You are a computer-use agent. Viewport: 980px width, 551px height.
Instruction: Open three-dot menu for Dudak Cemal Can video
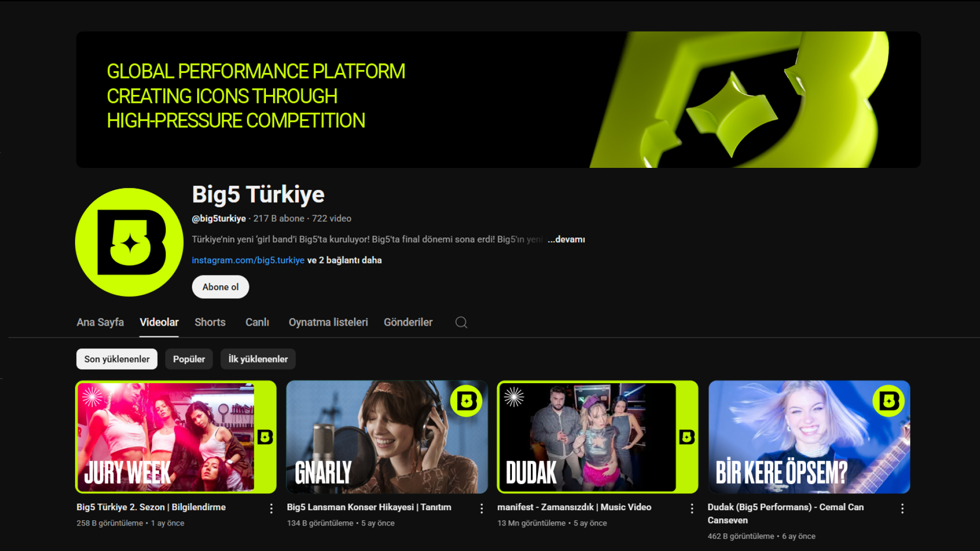pyautogui.click(x=902, y=508)
